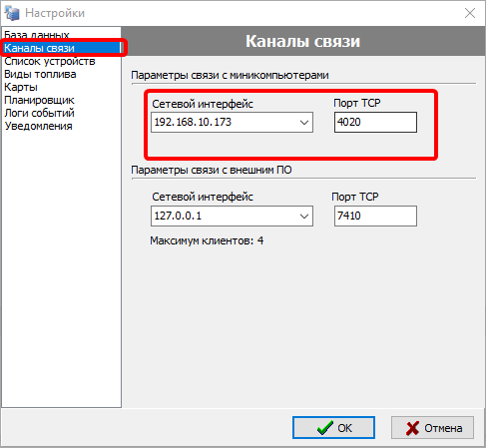The image size is (486, 448).
Task: Confirm settings with the OK button
Action: coord(333,428)
